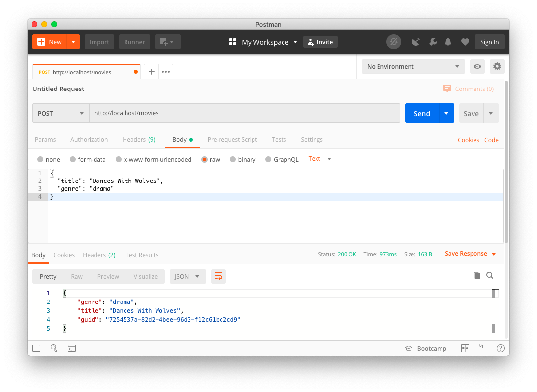Switch response view to Raw
The width and height of the screenshot is (537, 392).
pos(77,276)
